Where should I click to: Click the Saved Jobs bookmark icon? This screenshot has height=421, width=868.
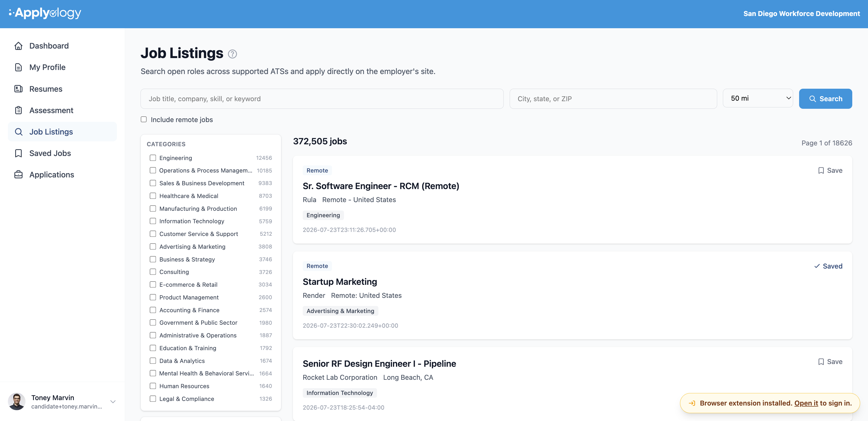pyautogui.click(x=18, y=153)
